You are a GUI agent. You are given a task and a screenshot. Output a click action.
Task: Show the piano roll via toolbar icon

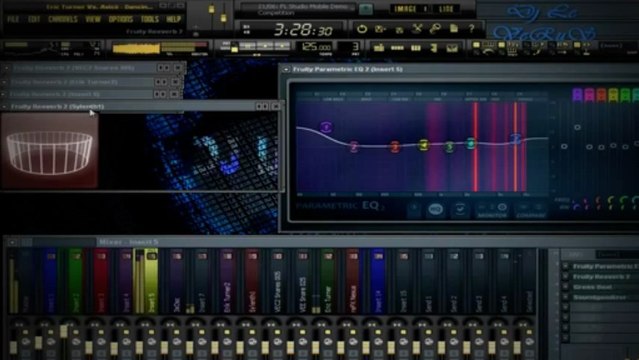pyautogui.click(x=416, y=48)
